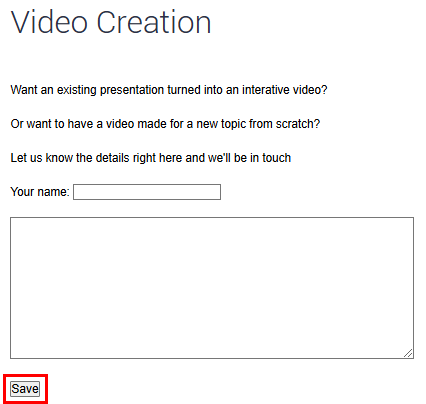Click the bottom edge of the details textarea
Image resolution: width=426 pixels, height=404 pixels.
click(x=212, y=358)
